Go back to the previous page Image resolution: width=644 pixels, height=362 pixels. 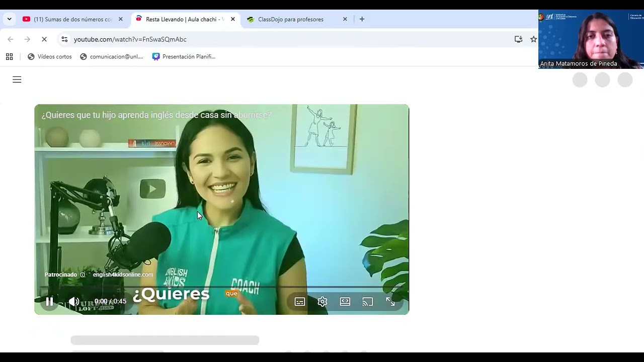(x=11, y=39)
